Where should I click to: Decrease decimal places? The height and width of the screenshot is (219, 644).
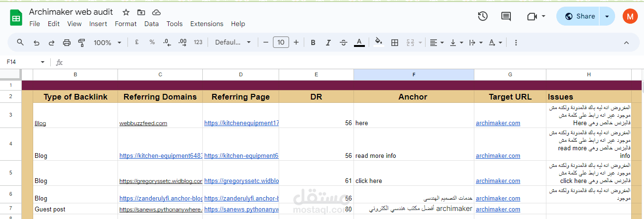[167, 42]
